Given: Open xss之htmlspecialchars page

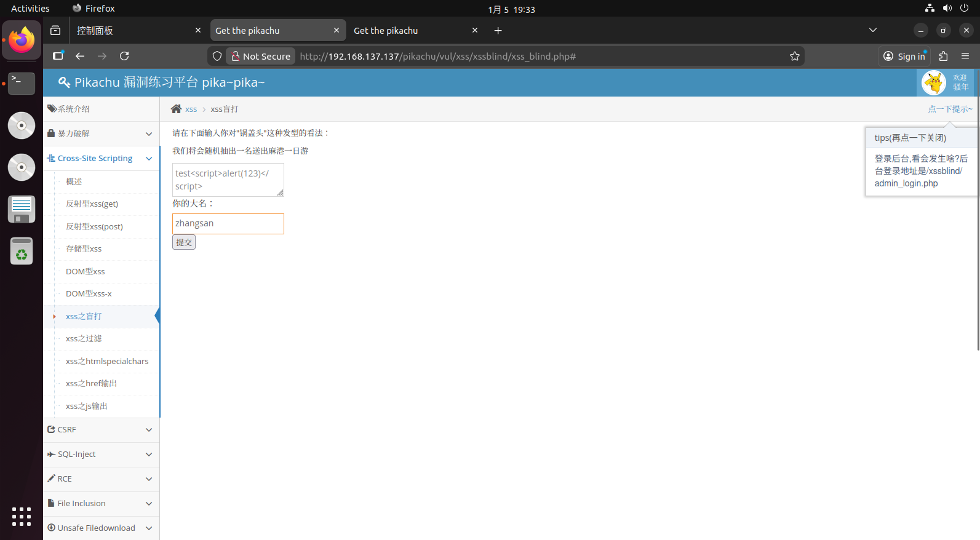Looking at the screenshot, I should tap(107, 361).
